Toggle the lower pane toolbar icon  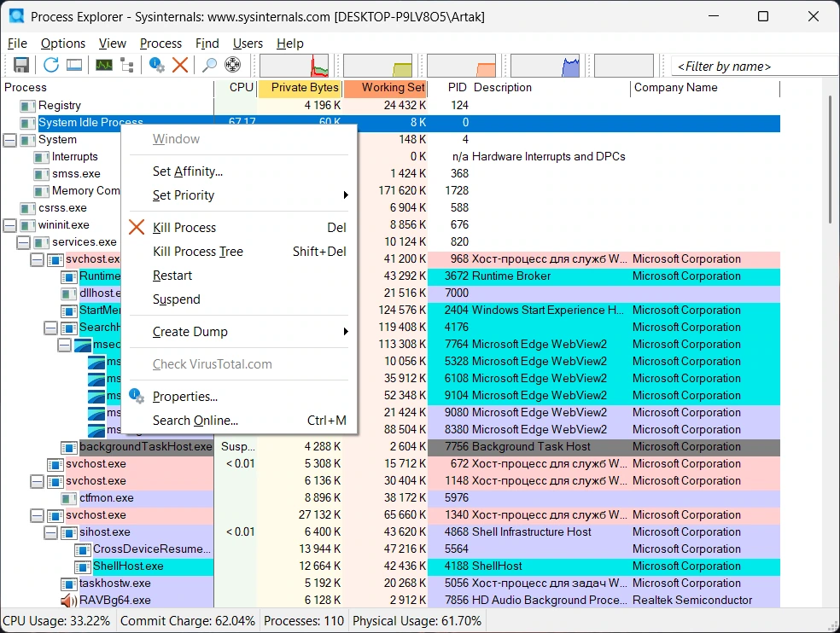coord(74,65)
